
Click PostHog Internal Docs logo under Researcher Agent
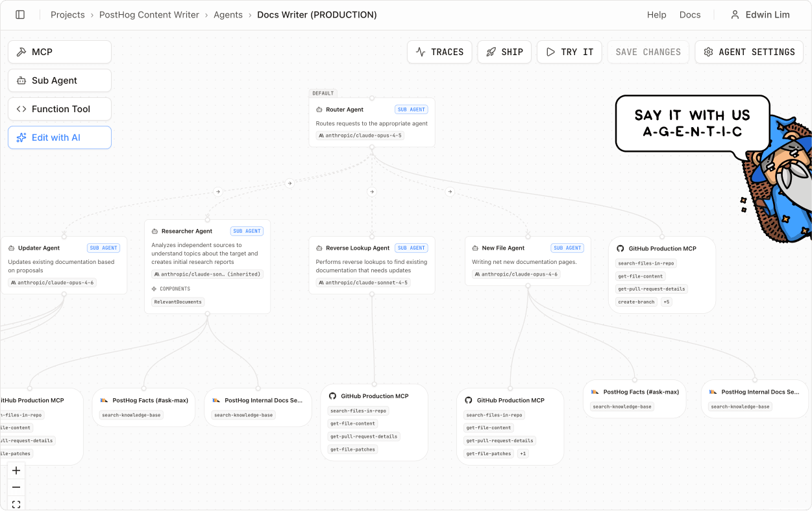coord(216,401)
